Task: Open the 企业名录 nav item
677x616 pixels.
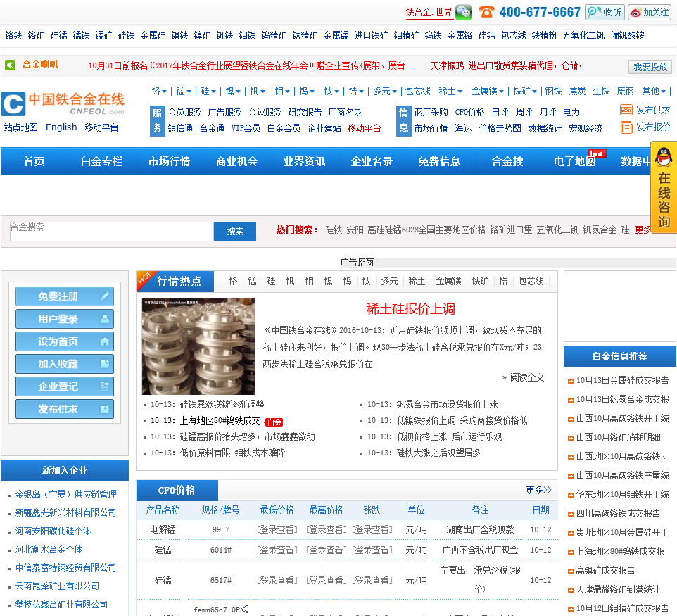Action: (372, 161)
